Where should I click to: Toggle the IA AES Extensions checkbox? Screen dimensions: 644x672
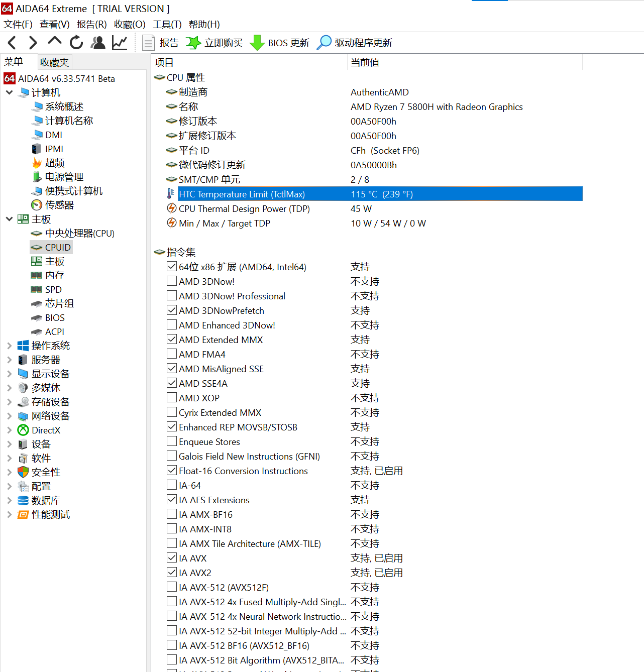click(172, 499)
